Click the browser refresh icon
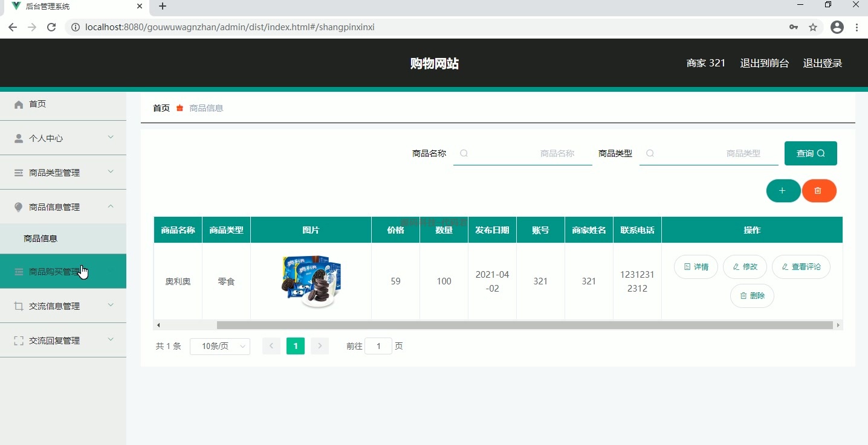The width and height of the screenshot is (868, 445). (x=51, y=27)
